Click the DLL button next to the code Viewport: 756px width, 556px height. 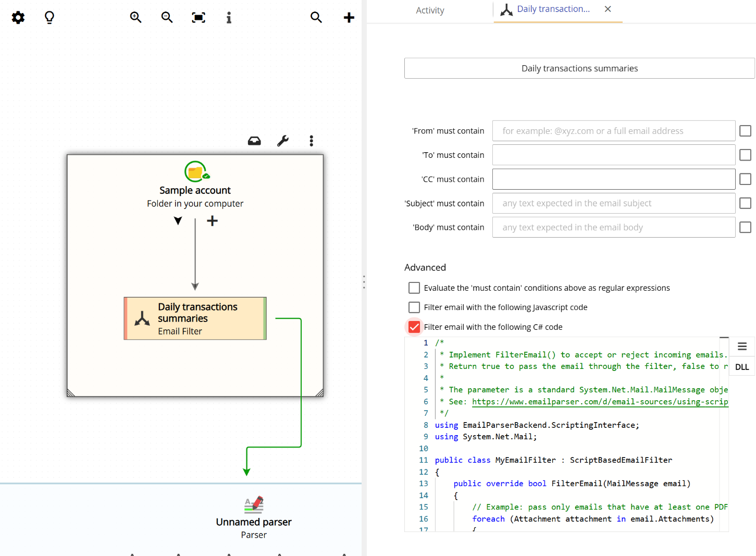pyautogui.click(x=741, y=366)
